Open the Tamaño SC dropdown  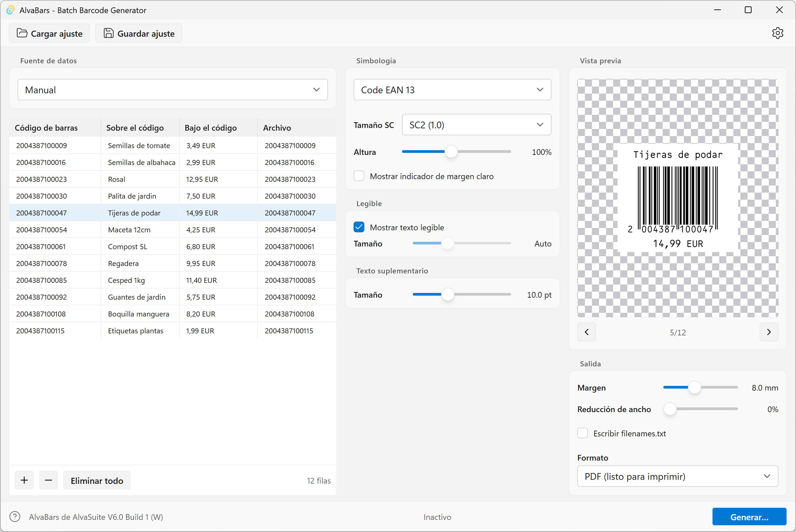pyautogui.click(x=476, y=125)
